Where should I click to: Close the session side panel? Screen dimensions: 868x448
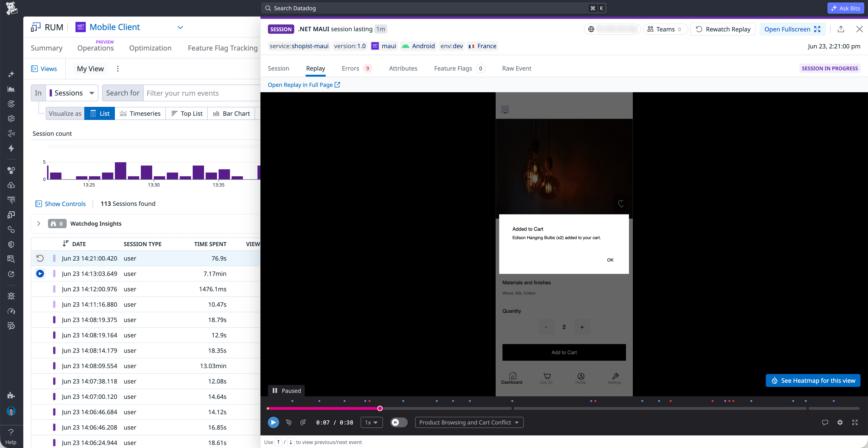pyautogui.click(x=860, y=29)
